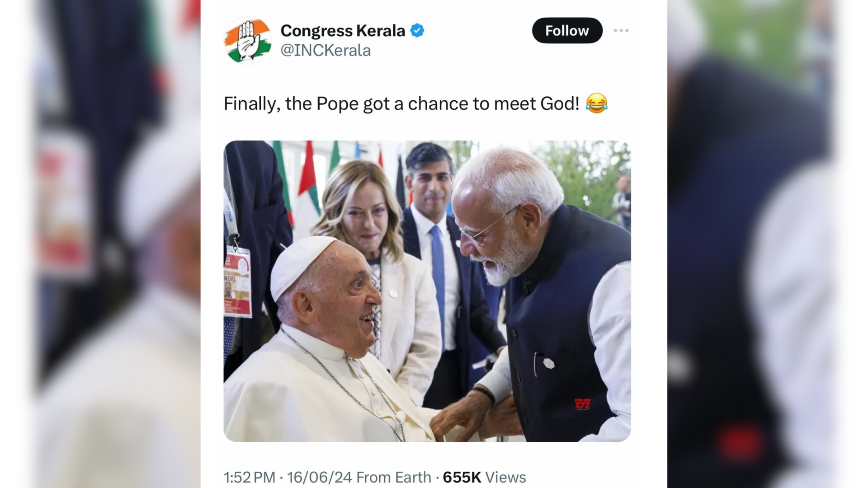Viewport: 868px width, 488px height.
Task: Open the three-dot options menu
Action: 622,31
